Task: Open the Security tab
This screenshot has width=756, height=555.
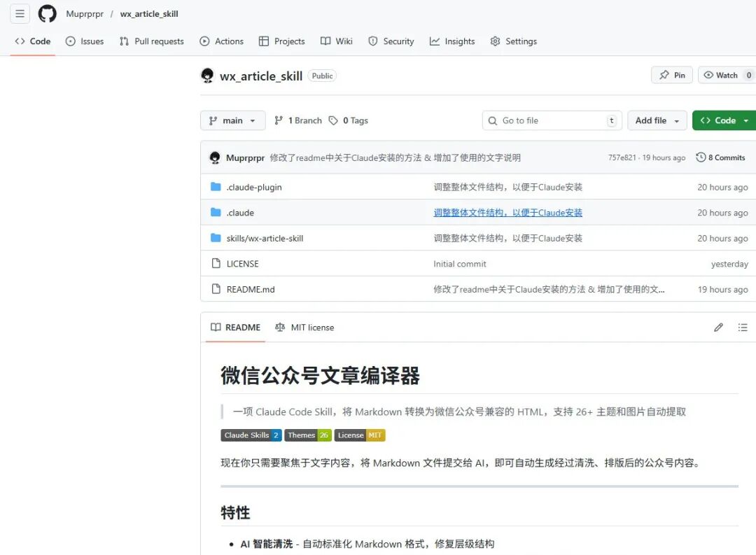Action: (391, 41)
